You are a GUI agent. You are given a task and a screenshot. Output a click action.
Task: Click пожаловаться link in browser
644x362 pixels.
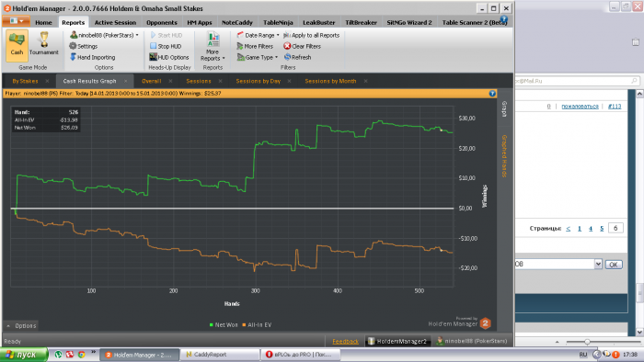[x=580, y=107]
